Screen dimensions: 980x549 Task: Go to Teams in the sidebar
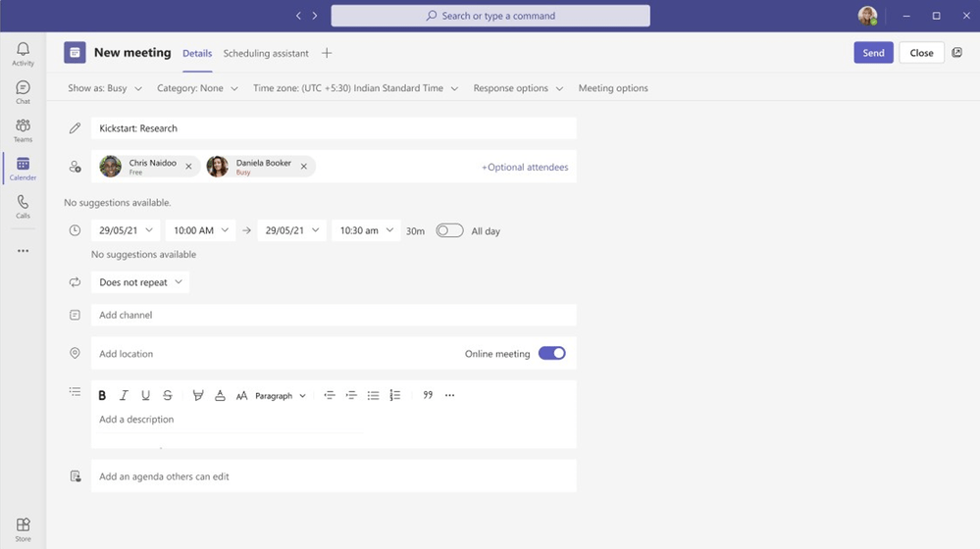coord(23,130)
